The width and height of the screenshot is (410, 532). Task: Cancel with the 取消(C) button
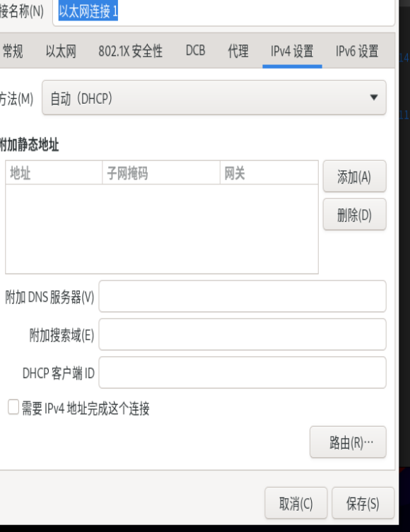pyautogui.click(x=296, y=503)
